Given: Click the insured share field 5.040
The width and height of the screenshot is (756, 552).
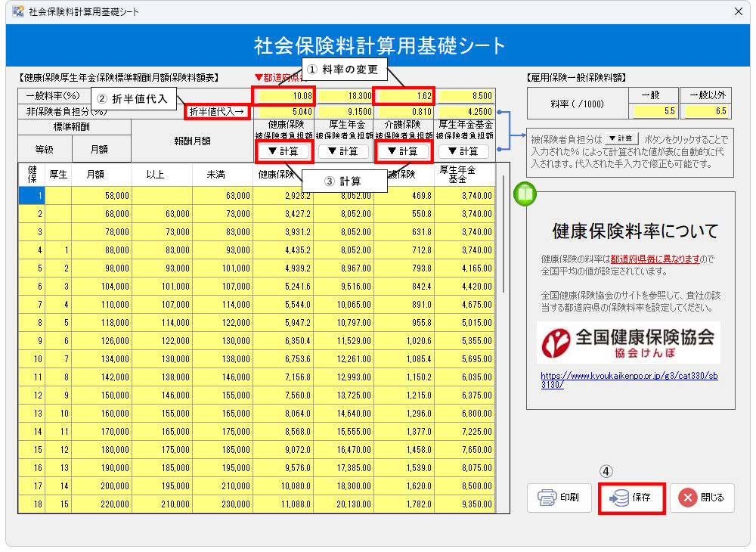Looking at the screenshot, I should tap(283, 112).
